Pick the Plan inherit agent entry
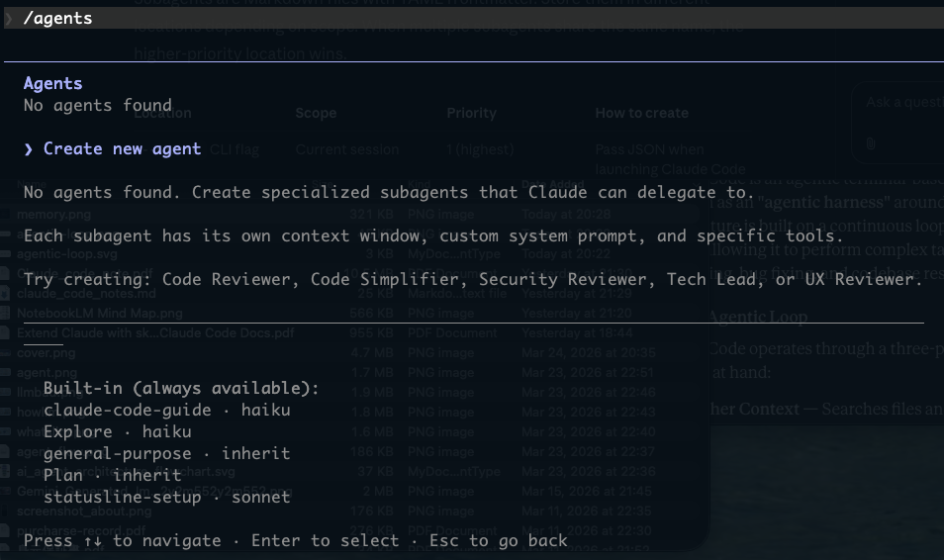The width and height of the screenshot is (944, 560). [112, 475]
